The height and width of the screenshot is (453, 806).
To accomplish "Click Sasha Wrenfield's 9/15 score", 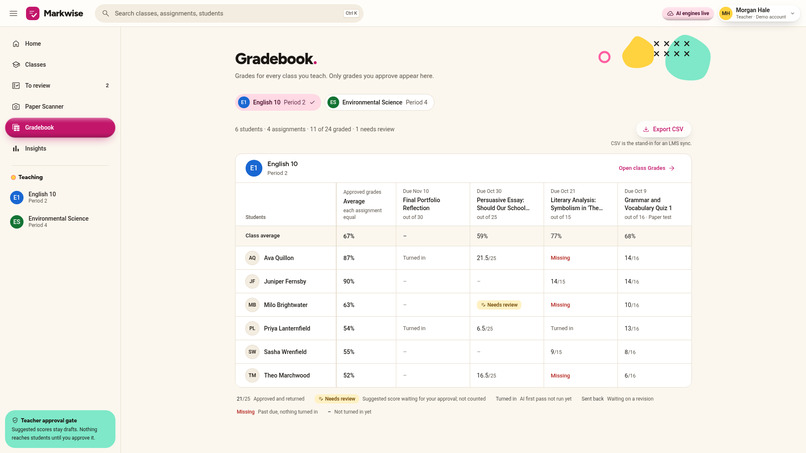I will coord(556,352).
